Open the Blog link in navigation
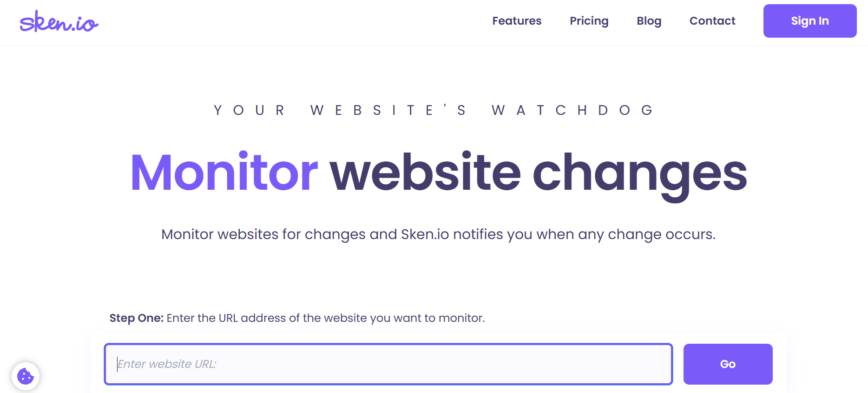This screenshot has height=393, width=868. 649,21
